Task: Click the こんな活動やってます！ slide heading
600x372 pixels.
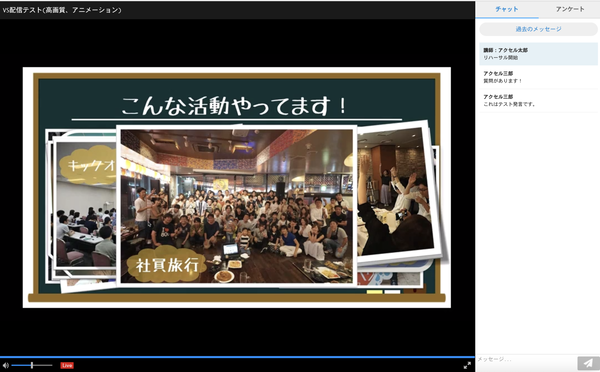Action: 234,106
